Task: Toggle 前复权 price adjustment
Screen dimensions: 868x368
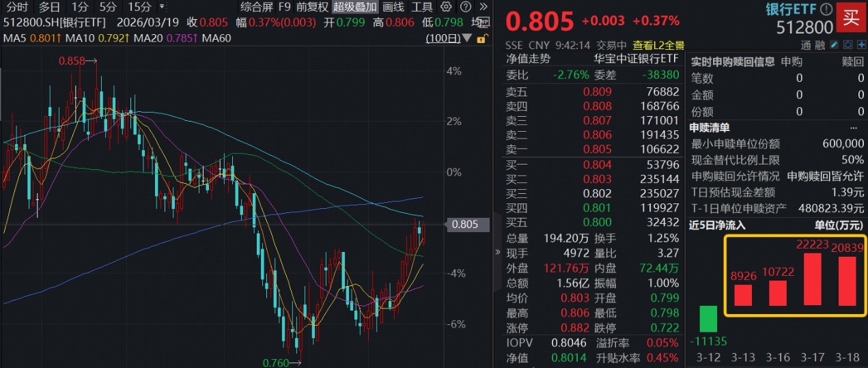Action: pyautogui.click(x=312, y=7)
